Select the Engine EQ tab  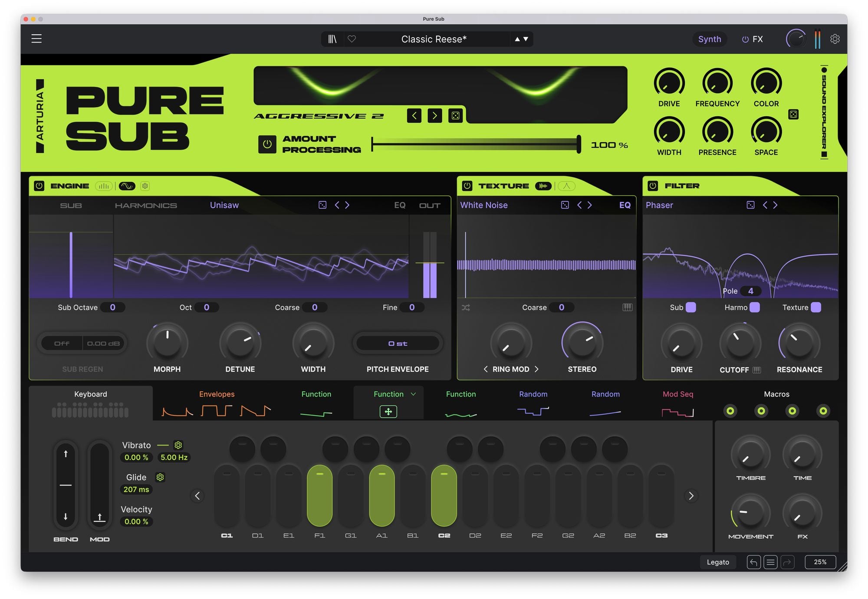pyautogui.click(x=400, y=205)
